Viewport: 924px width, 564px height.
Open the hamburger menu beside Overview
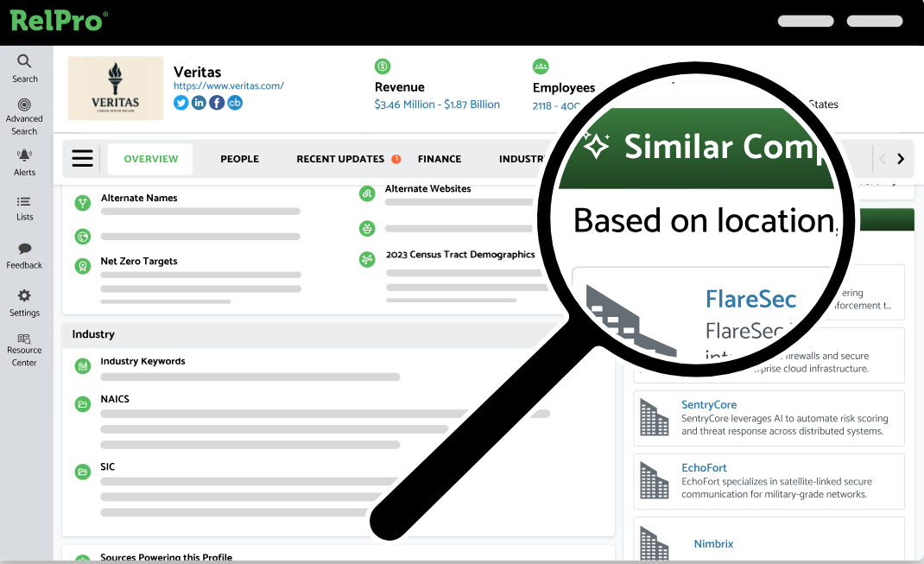pyautogui.click(x=83, y=158)
